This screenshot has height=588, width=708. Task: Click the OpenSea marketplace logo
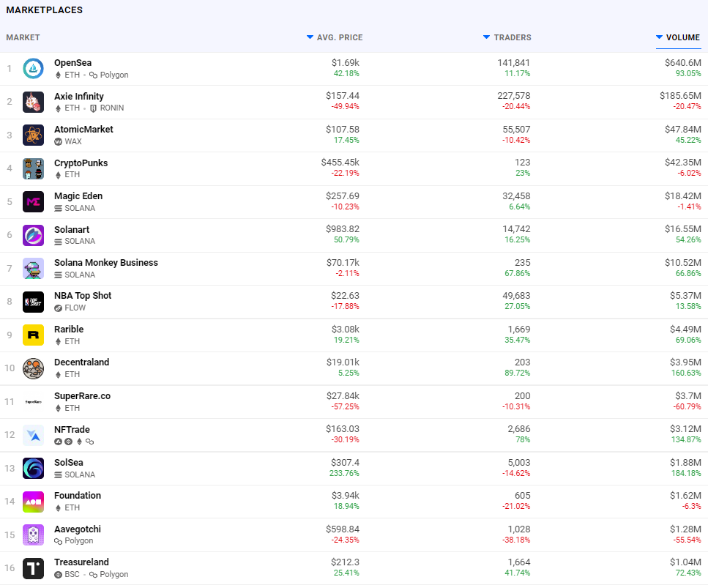[34, 69]
